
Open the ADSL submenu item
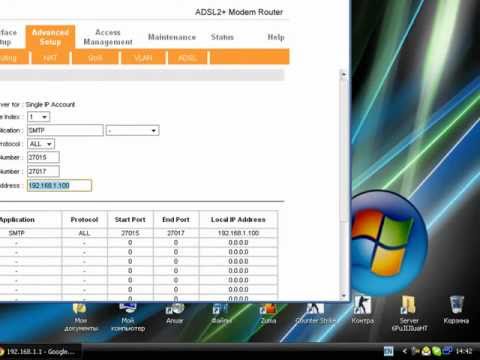coord(188,58)
